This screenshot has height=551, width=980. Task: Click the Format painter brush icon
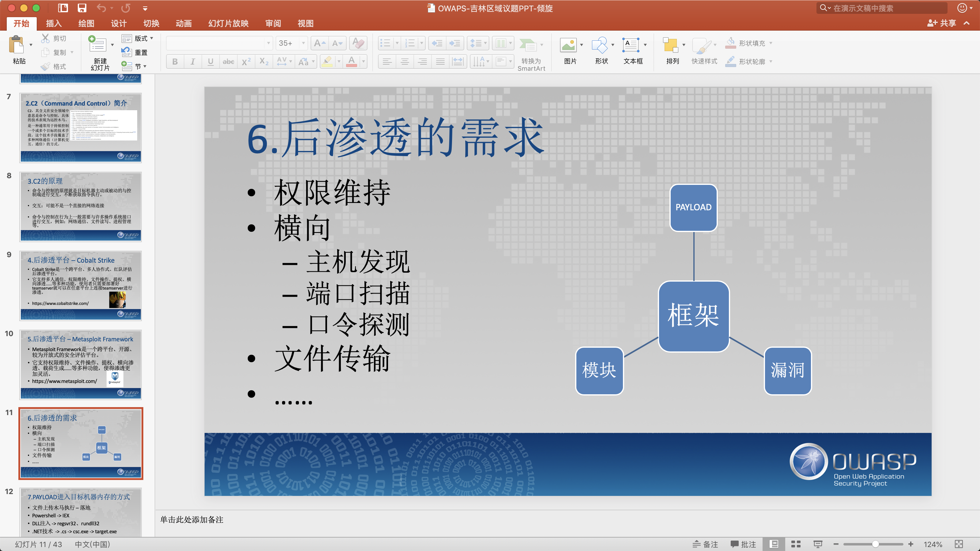46,66
